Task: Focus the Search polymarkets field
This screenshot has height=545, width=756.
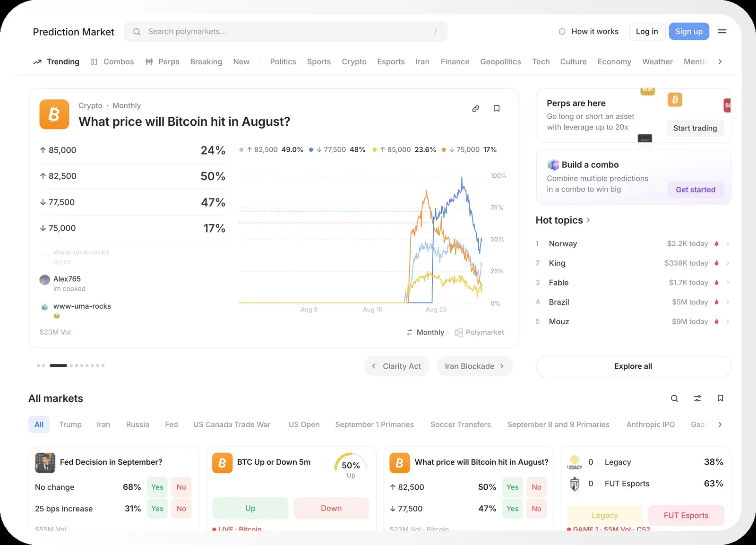Action: point(286,32)
